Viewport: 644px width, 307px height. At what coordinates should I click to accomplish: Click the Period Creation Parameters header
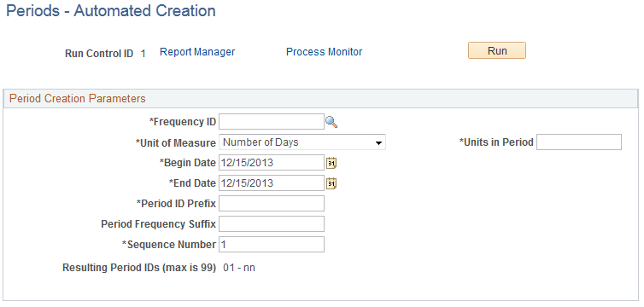[x=77, y=99]
